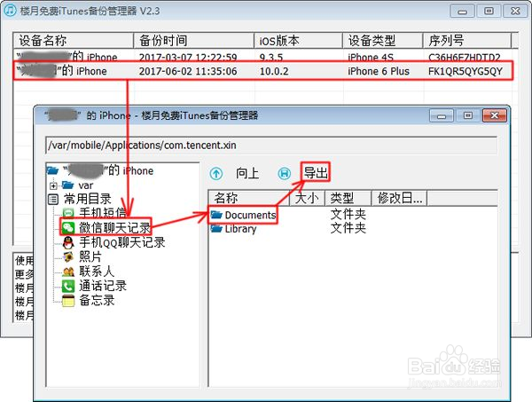The height and width of the screenshot is (402, 532).
Task: Sort file list by 名称 column
Action: [x=248, y=198]
